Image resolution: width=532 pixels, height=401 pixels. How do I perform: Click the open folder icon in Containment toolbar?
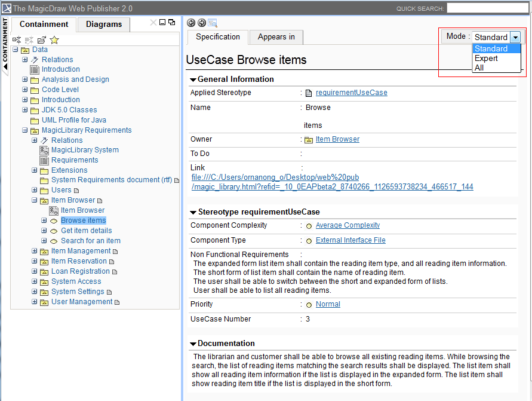point(41,39)
